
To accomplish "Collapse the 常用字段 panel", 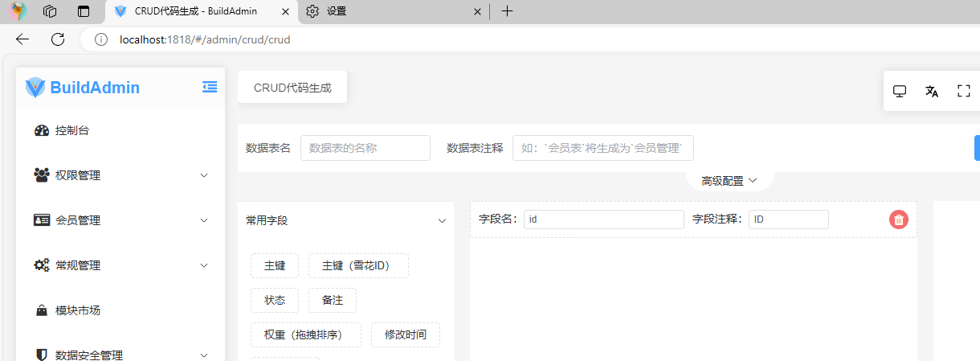I will pos(441,220).
